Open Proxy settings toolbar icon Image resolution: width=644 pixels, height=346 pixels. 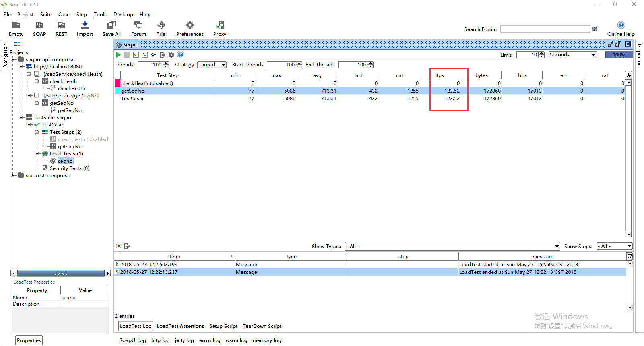pos(220,29)
